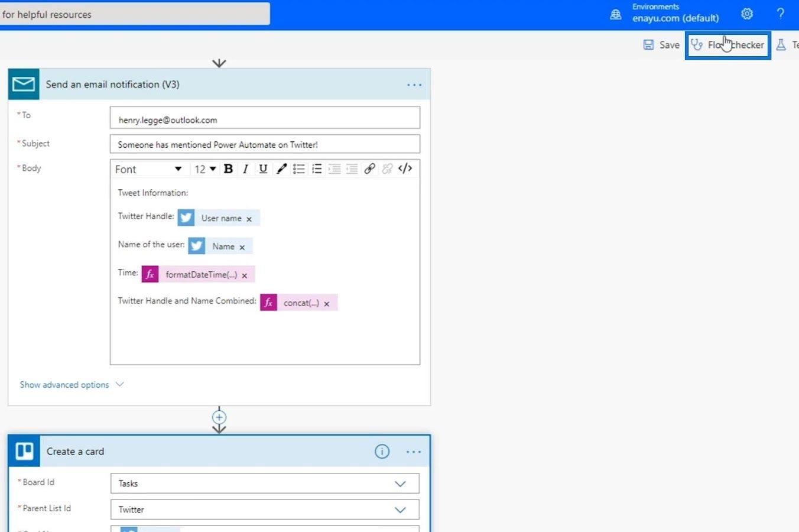Remove the User name token
The image size is (799, 532).
point(249,219)
